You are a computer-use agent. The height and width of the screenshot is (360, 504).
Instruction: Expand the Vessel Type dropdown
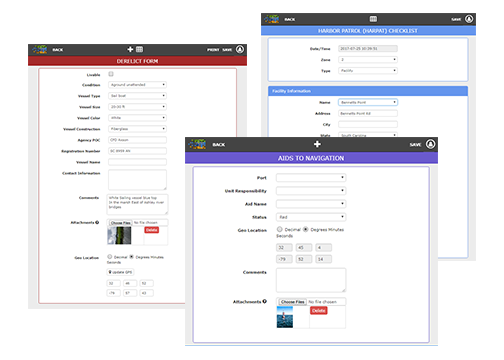pos(137,96)
